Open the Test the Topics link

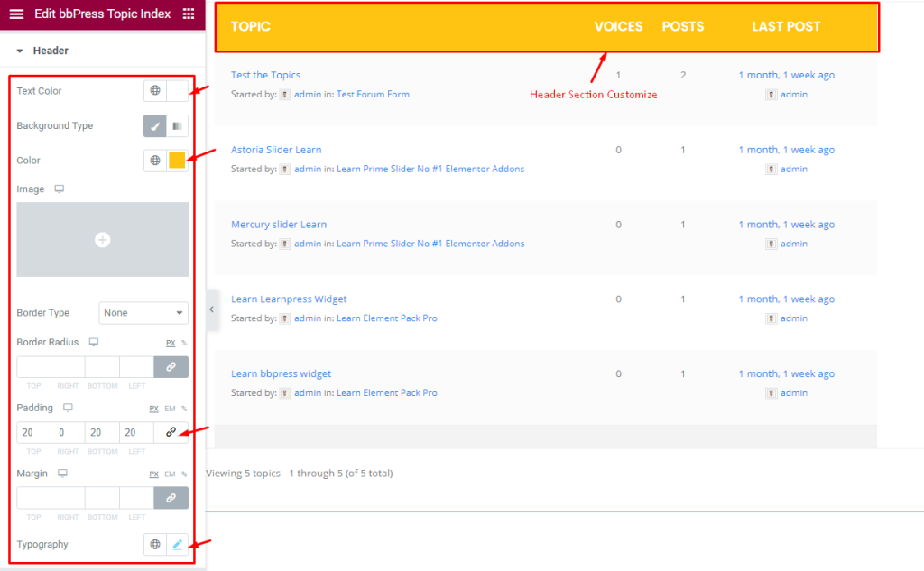266,75
